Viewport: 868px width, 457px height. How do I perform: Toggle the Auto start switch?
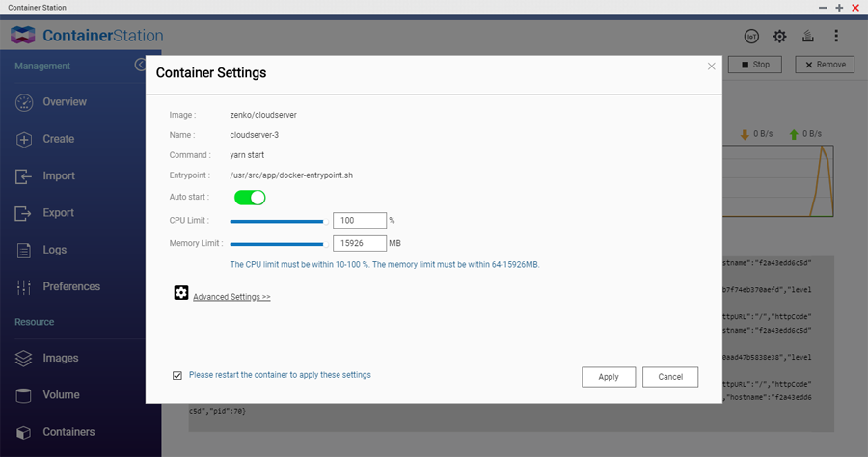(x=250, y=198)
